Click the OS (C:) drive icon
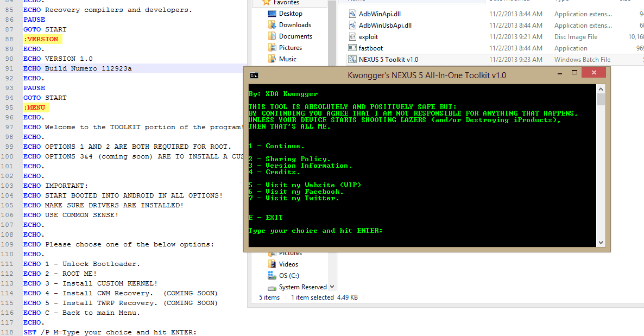Screen dimensions: 644x336 pyautogui.click(x=272, y=275)
